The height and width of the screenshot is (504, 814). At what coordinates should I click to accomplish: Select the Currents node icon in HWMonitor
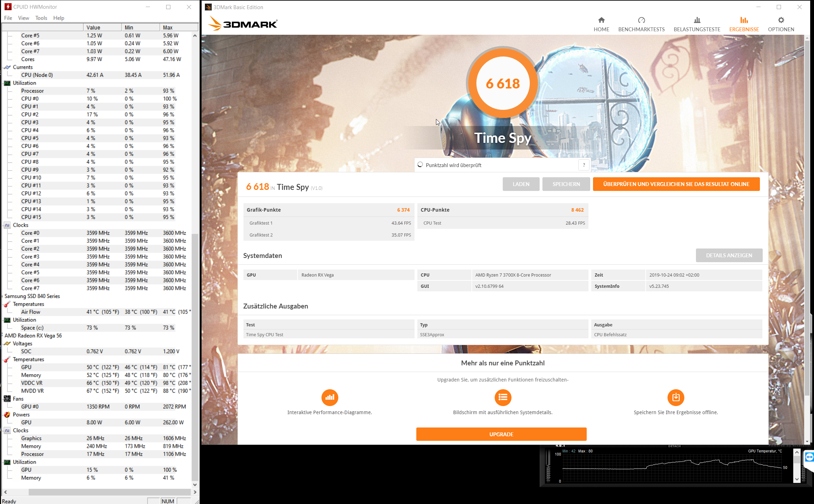pyautogui.click(x=7, y=67)
